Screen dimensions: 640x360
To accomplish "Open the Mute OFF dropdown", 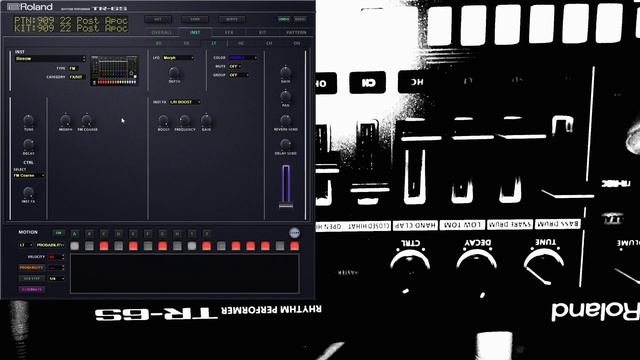I will (x=235, y=66).
